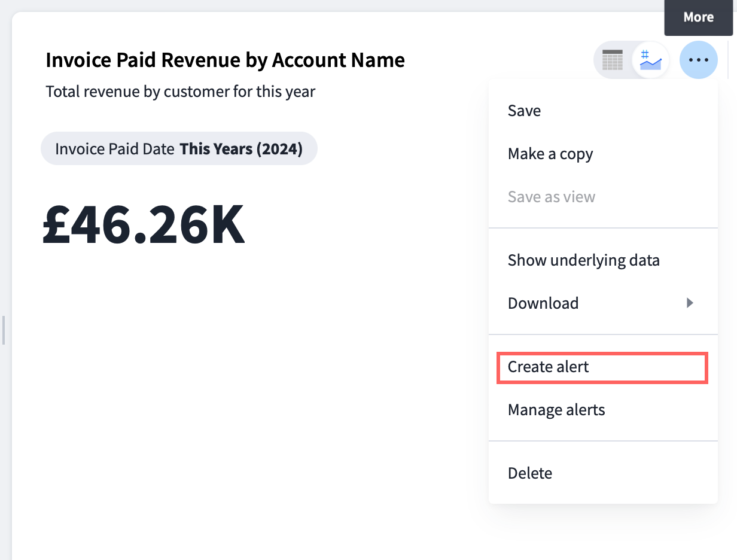Image resolution: width=737 pixels, height=560 pixels.
Task: Click the left panel resize handle
Action: pos(3,330)
